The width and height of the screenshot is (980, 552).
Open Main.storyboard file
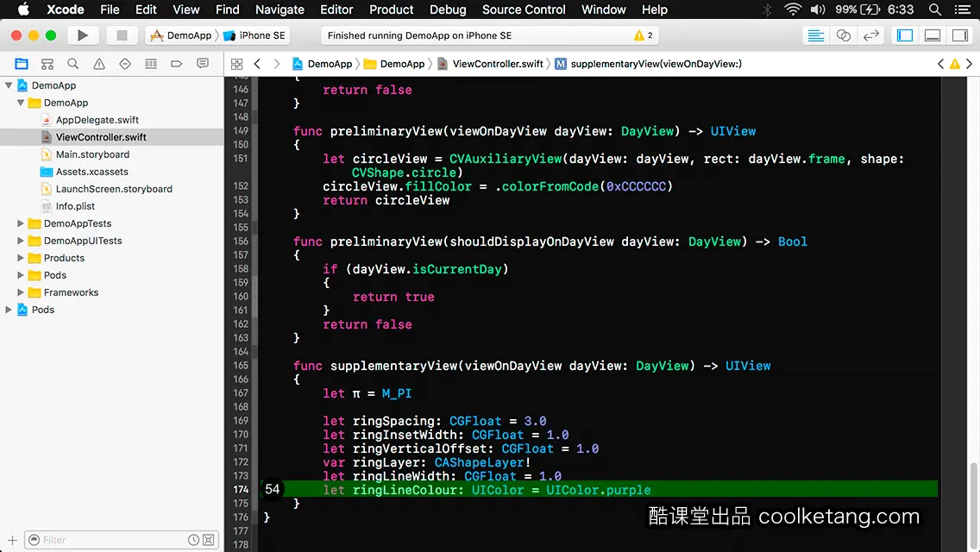pyautogui.click(x=92, y=154)
